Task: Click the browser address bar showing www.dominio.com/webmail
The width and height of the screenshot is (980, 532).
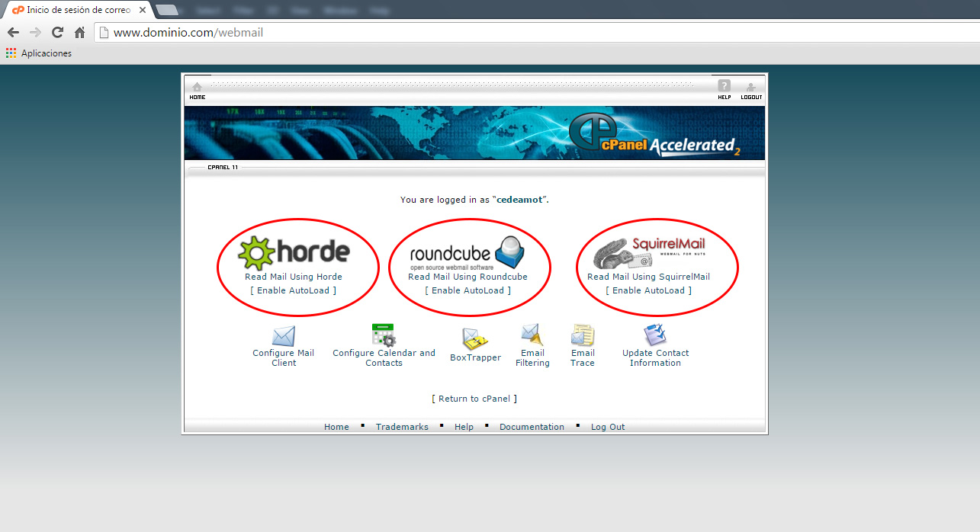Action: coord(458,33)
